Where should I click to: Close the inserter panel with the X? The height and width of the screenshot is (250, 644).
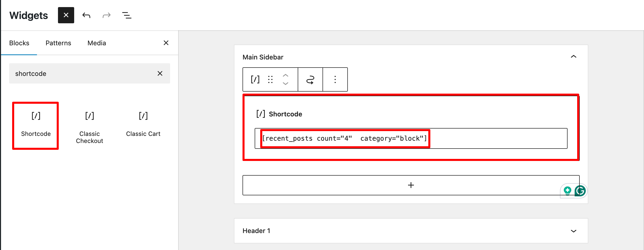click(166, 43)
